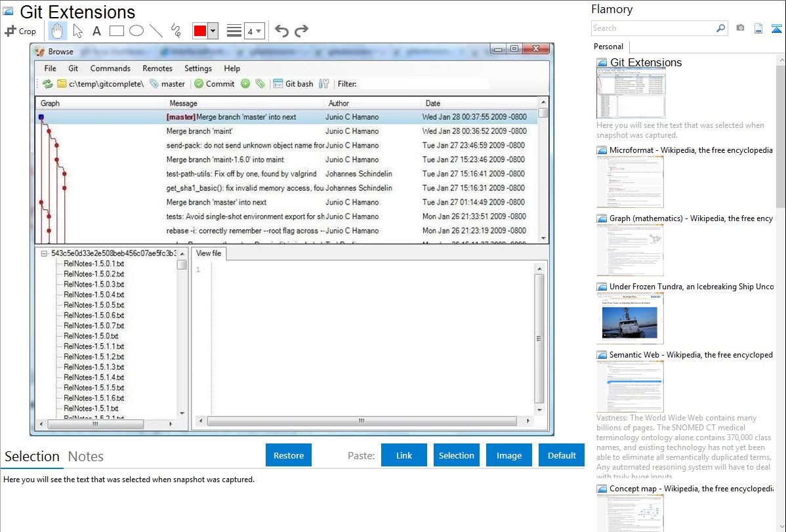
Task: Select the straight line tool
Action: [x=156, y=31]
